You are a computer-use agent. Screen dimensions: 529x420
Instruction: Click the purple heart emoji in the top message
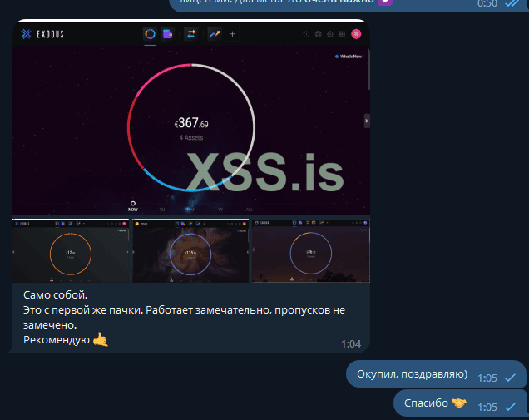coord(385,2)
